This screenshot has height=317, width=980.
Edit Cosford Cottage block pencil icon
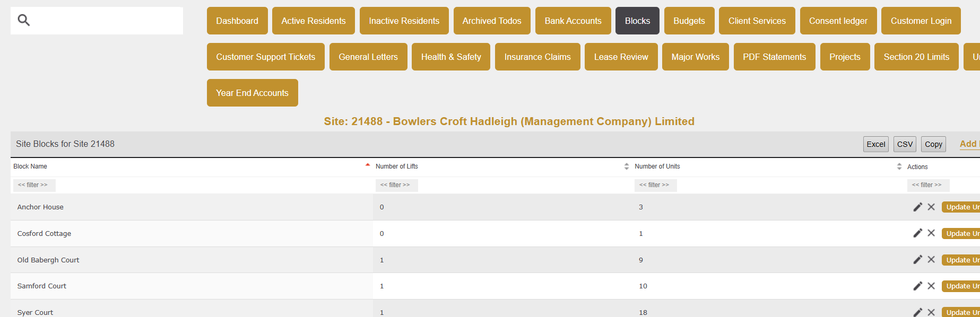pos(917,233)
